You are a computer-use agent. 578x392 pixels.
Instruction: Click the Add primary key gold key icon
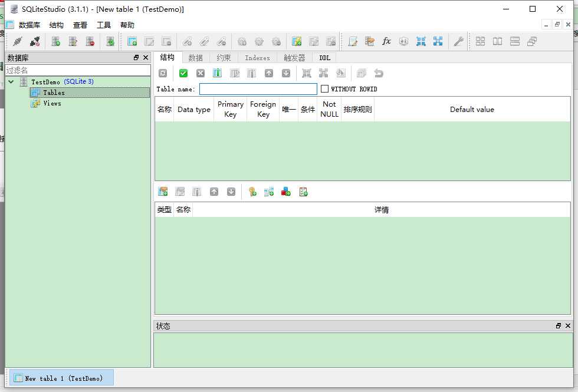252,192
